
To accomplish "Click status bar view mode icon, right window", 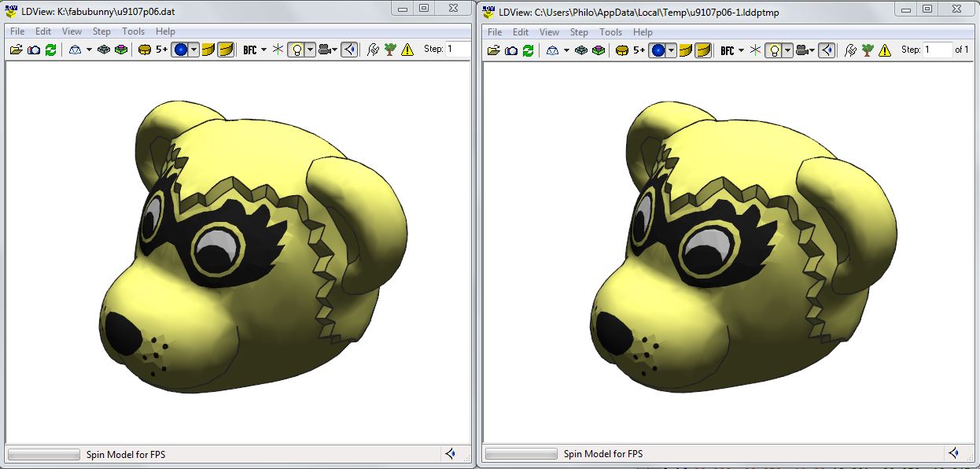I will point(953,453).
